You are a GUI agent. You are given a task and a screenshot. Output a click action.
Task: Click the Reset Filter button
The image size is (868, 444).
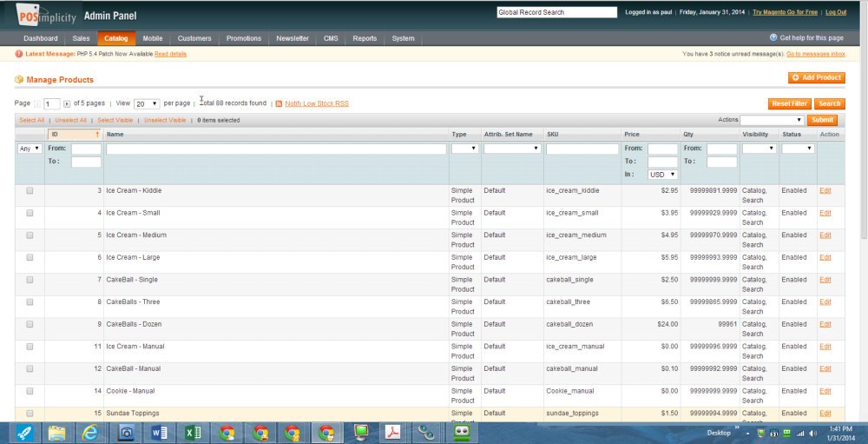(789, 103)
